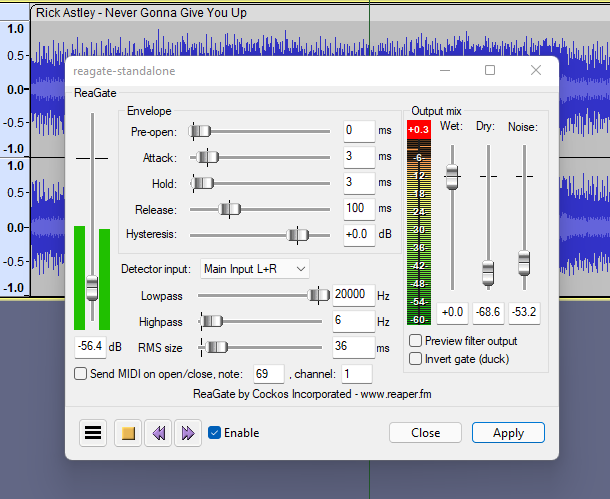Click the threshold field showing -56.4
Screen dimensions: 610x499
90,347
